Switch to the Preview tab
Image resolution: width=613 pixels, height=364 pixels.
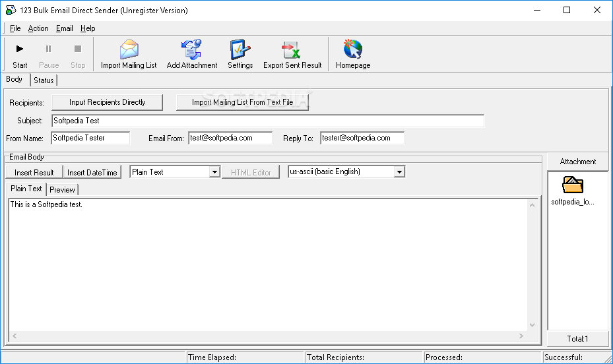coord(62,190)
